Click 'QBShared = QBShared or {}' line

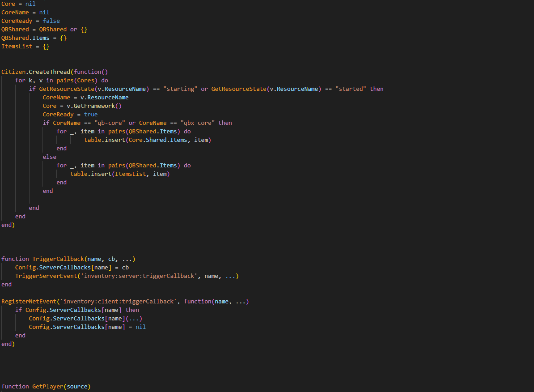click(44, 30)
